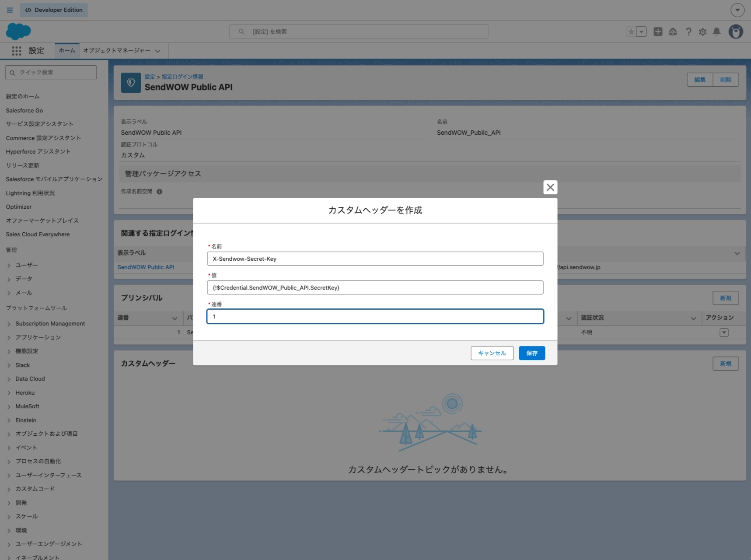Click the 指定ログイン情報 breadcrumb link
751x560 pixels.
[182, 77]
